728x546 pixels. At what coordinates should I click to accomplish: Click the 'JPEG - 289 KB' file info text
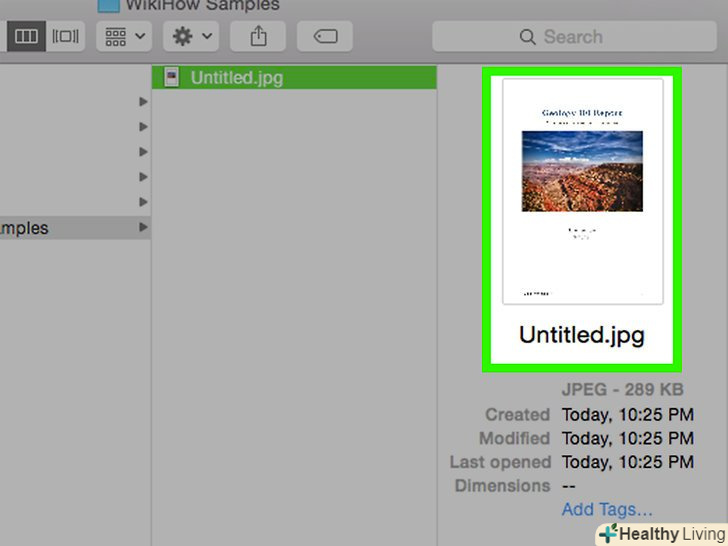[x=622, y=390]
